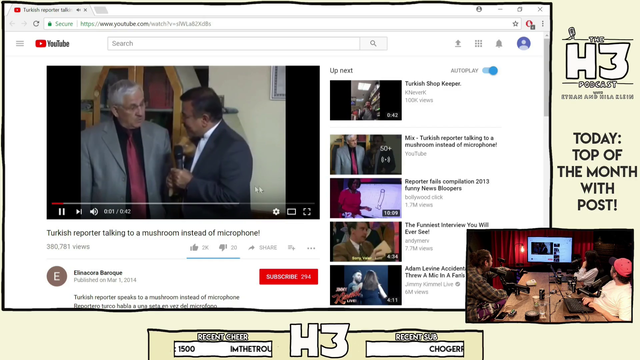This screenshot has height=360, width=640.
Task: Click the red browser extension icon
Action: coord(530,24)
